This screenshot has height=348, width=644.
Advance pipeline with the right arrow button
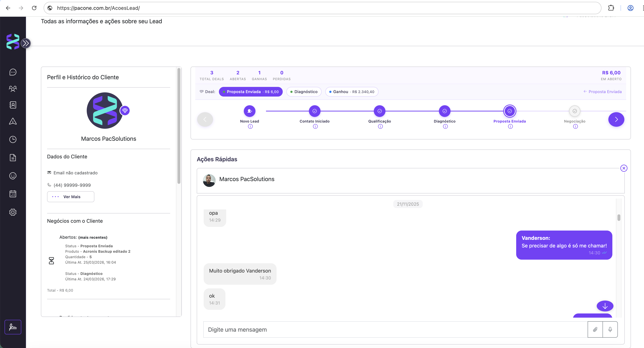point(616,119)
